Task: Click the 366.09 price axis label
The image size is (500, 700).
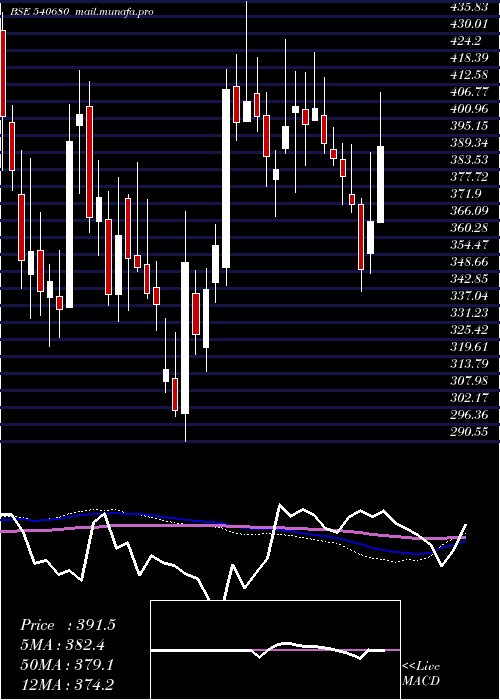Action: (x=468, y=211)
